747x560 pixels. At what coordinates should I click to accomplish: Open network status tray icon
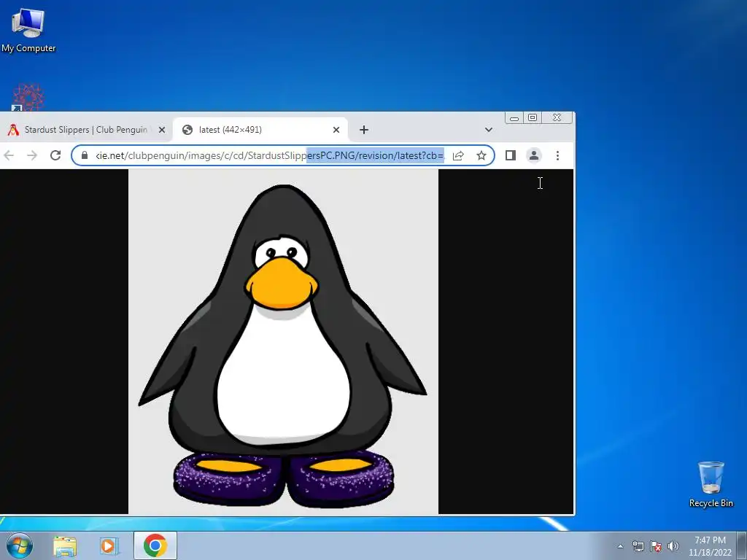tap(638, 546)
